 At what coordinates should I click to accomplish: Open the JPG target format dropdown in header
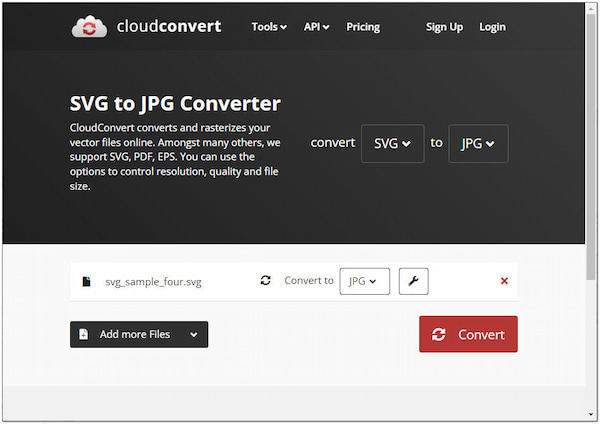(478, 144)
